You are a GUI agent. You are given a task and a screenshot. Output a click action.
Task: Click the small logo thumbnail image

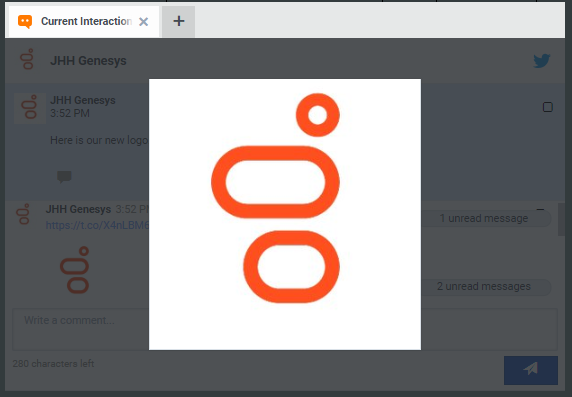(x=75, y=270)
